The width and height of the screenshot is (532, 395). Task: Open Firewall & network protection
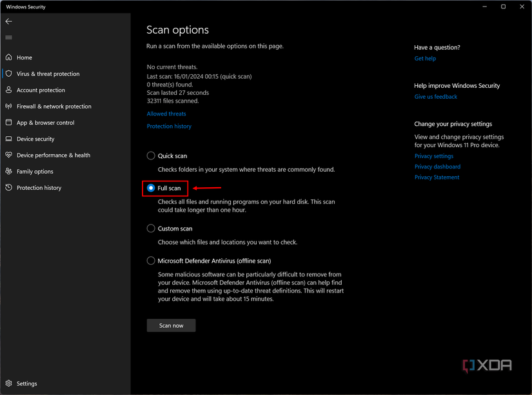[x=54, y=106]
